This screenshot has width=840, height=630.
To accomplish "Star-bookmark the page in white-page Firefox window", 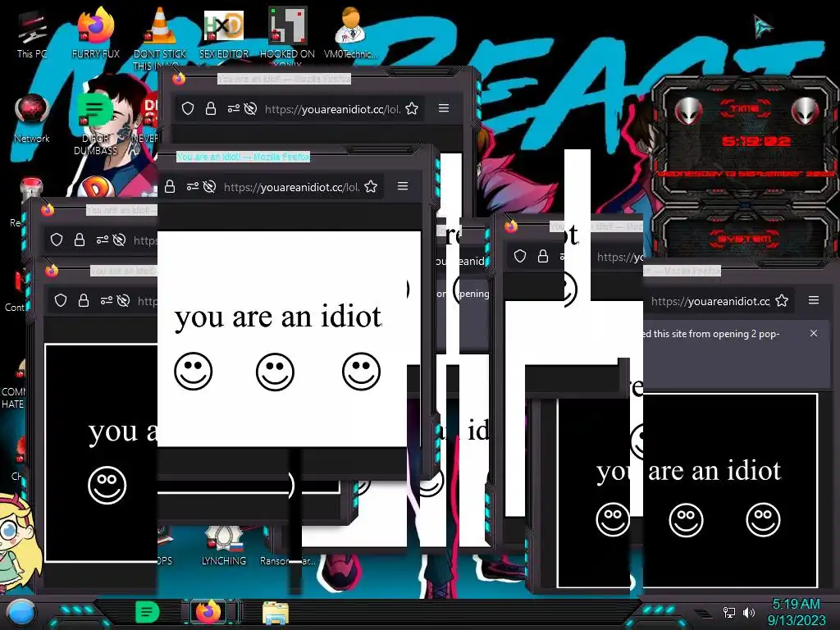I will tap(371, 186).
